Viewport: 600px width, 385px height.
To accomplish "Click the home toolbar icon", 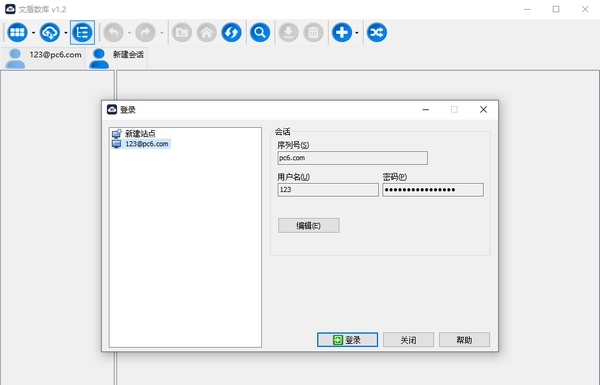I will [207, 33].
